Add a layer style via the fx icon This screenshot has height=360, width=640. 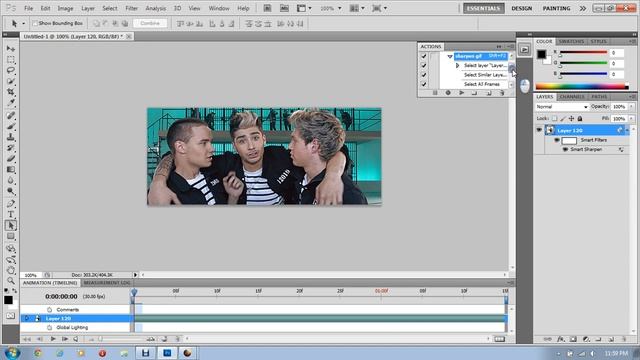tap(561, 339)
